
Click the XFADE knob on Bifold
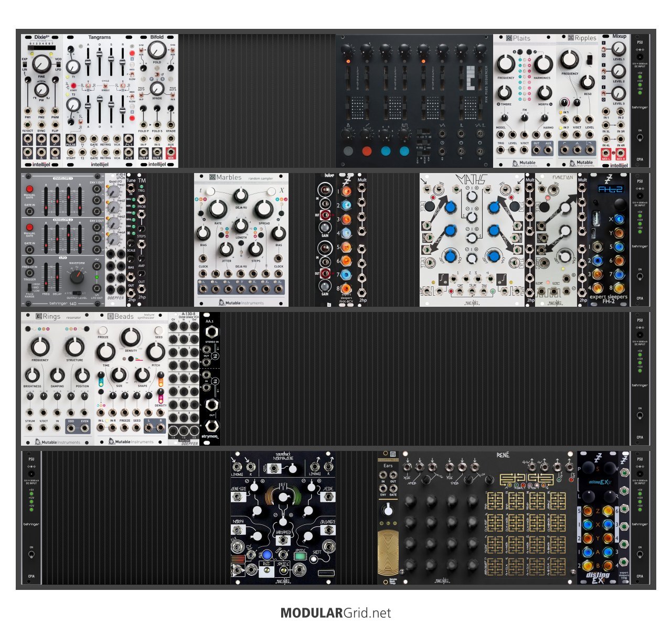157,88
